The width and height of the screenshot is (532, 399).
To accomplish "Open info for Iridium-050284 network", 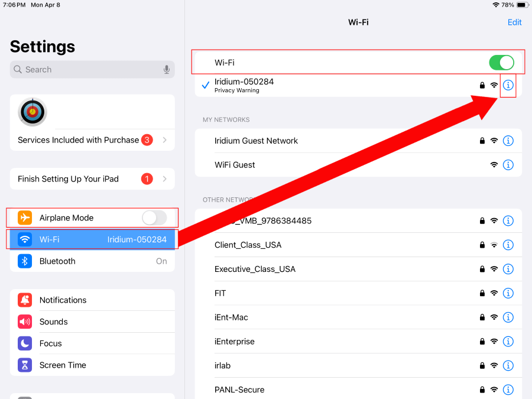I will 508,86.
